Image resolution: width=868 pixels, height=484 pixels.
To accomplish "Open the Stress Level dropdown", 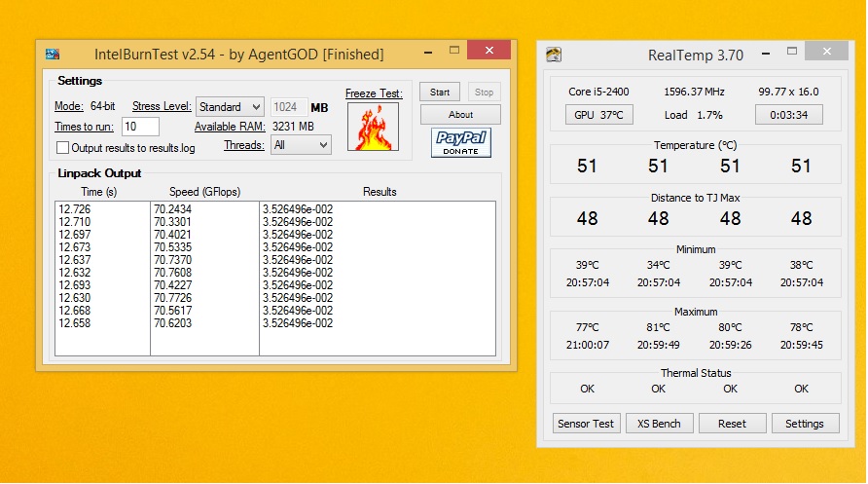I will pyautogui.click(x=230, y=107).
